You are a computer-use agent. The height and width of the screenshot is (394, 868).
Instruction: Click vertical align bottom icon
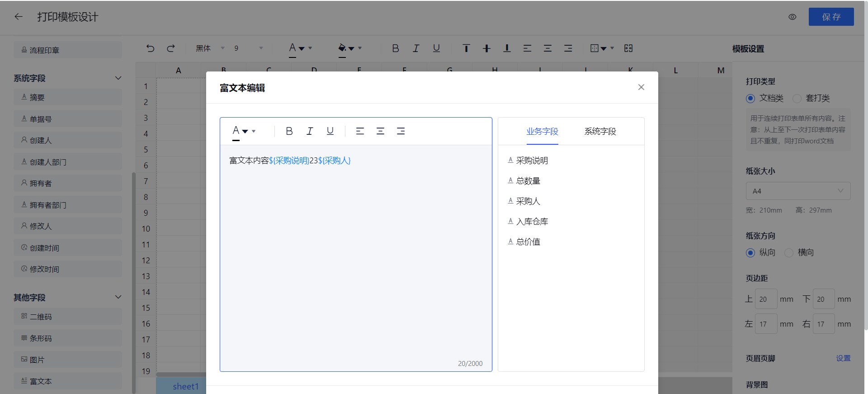click(x=507, y=48)
